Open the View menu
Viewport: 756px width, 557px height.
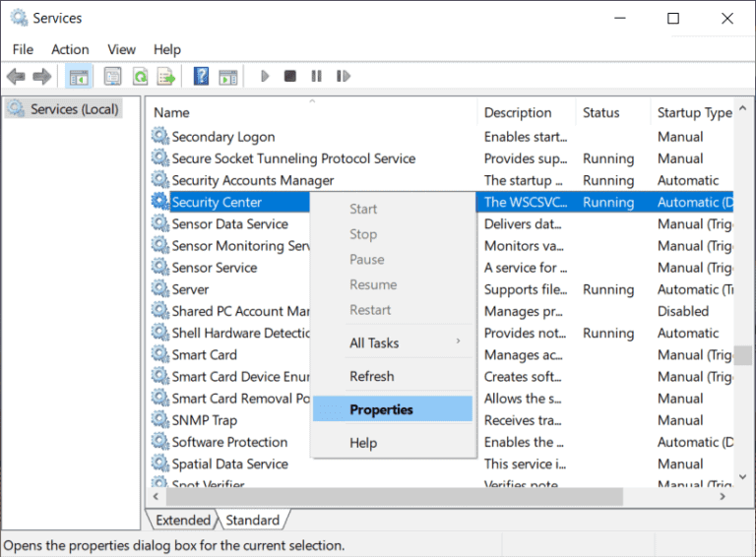[x=122, y=49]
